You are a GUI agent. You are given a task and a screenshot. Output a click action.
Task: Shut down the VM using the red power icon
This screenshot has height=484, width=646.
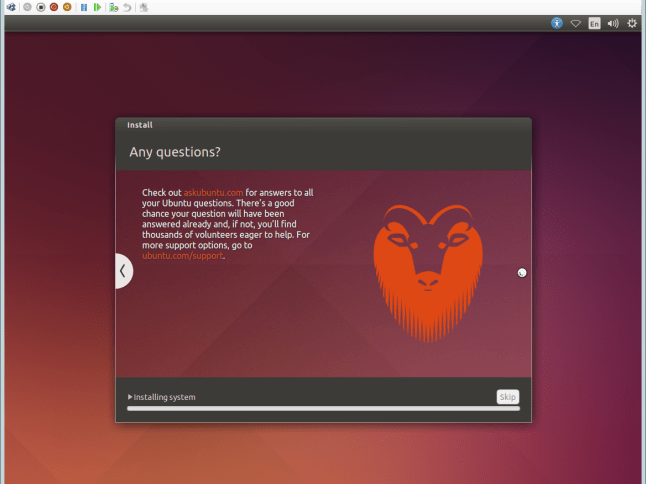[54, 7]
